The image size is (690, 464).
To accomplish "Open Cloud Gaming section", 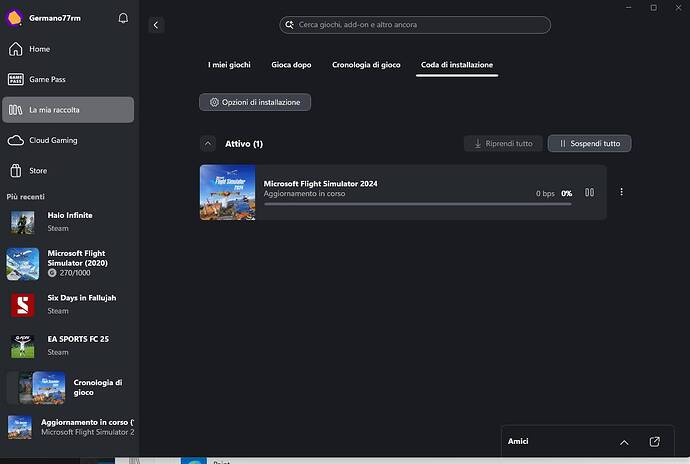I will [x=52, y=140].
